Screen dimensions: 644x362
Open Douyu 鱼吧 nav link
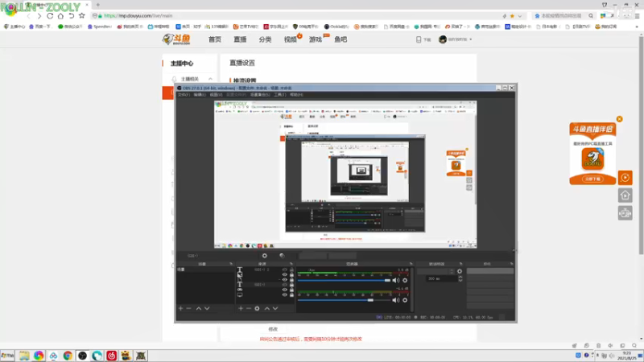(x=341, y=39)
